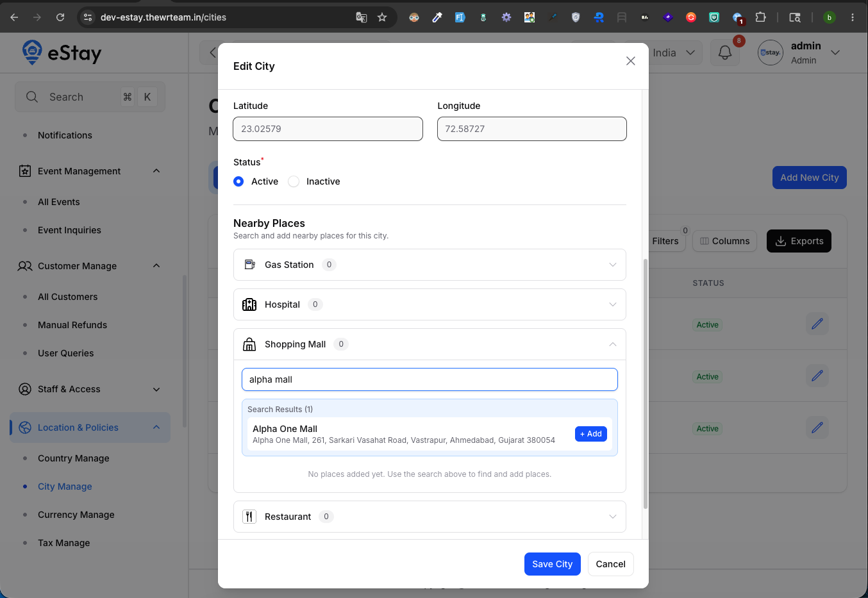The height and width of the screenshot is (598, 868).
Task: Open Country Manage page
Action: pos(74,458)
